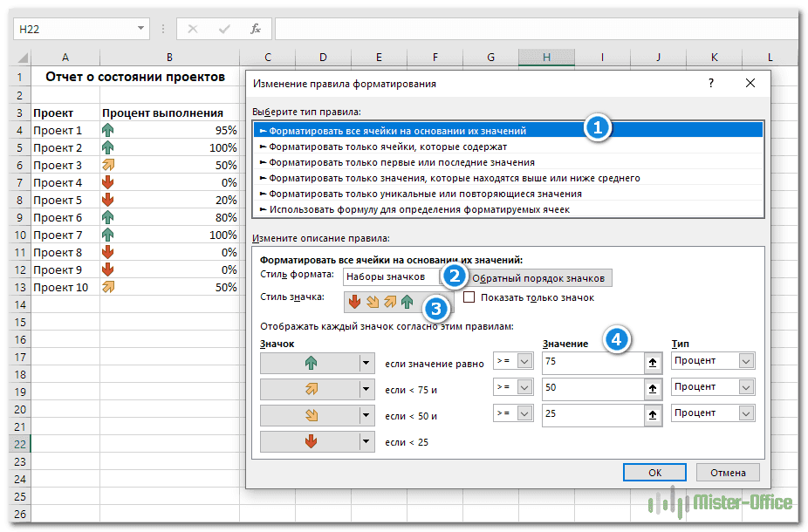The width and height of the screenshot is (808, 532).
Task: Click the green up arrow in cell B4
Action: pos(108,130)
